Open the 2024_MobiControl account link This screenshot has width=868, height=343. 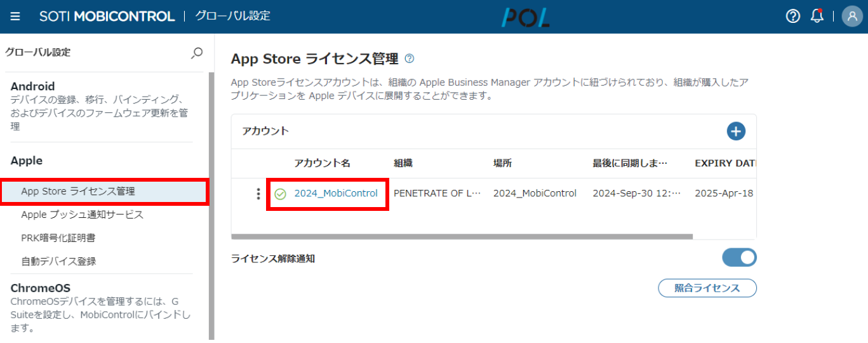[336, 194]
